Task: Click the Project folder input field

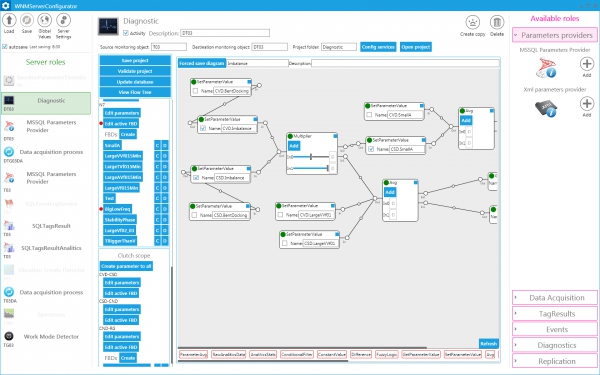Action: (339, 47)
